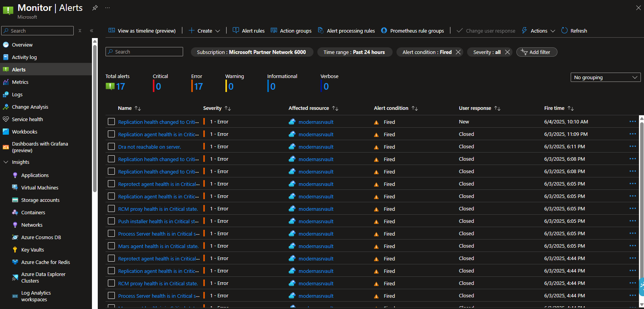The height and width of the screenshot is (309, 644).
Task: Open Logs in the sidebar
Action: [x=17, y=94]
